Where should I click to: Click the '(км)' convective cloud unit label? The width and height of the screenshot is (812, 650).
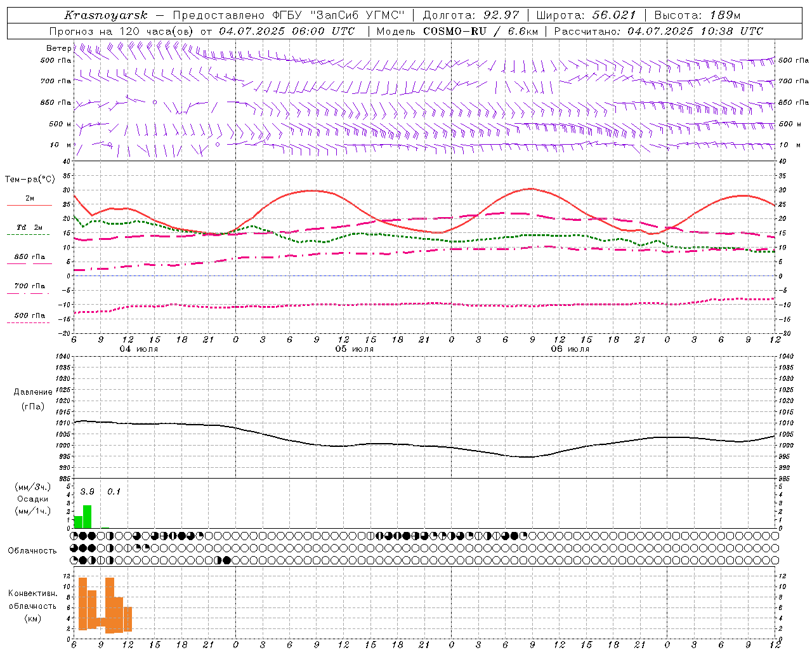coord(33,618)
